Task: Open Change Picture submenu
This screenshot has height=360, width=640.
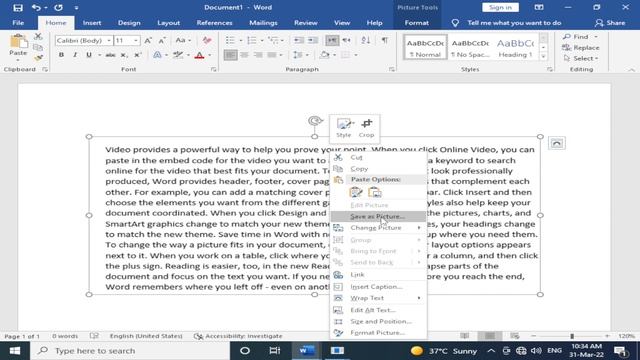Action: point(378,228)
